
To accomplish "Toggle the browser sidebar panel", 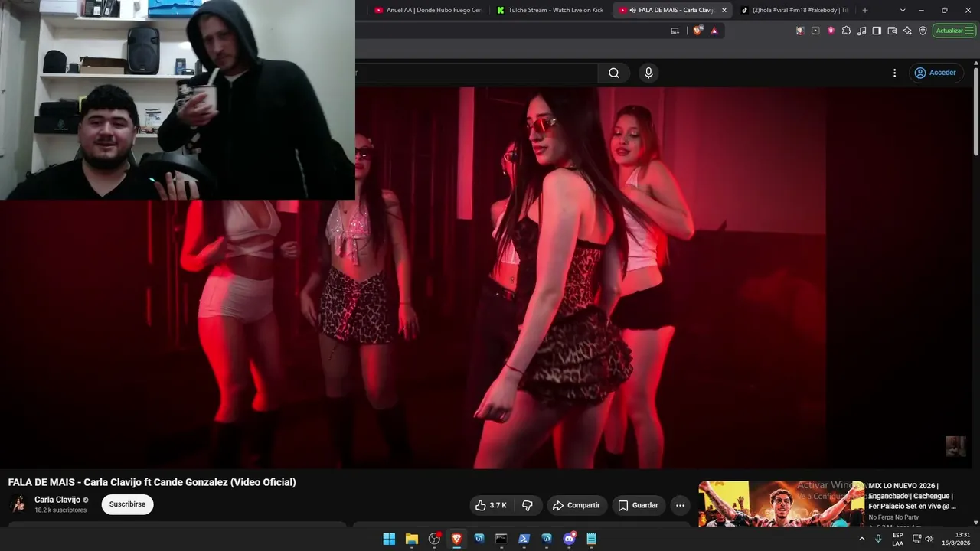I will (877, 31).
